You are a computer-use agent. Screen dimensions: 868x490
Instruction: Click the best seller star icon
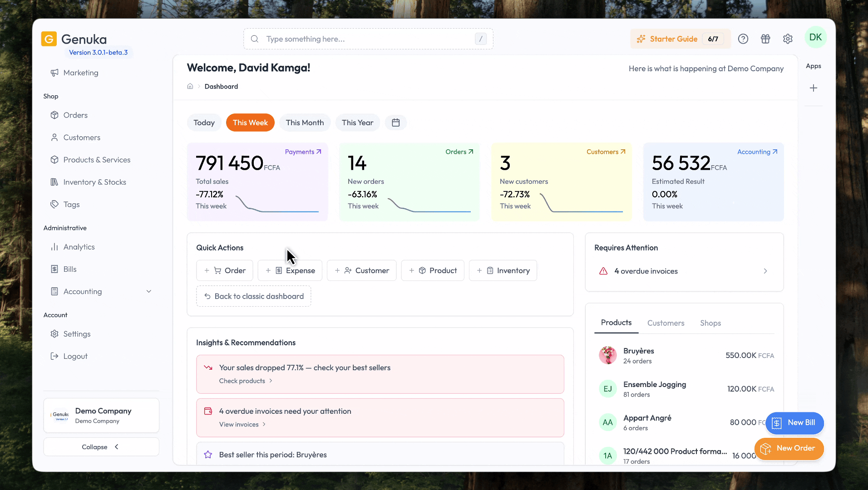[208, 455]
